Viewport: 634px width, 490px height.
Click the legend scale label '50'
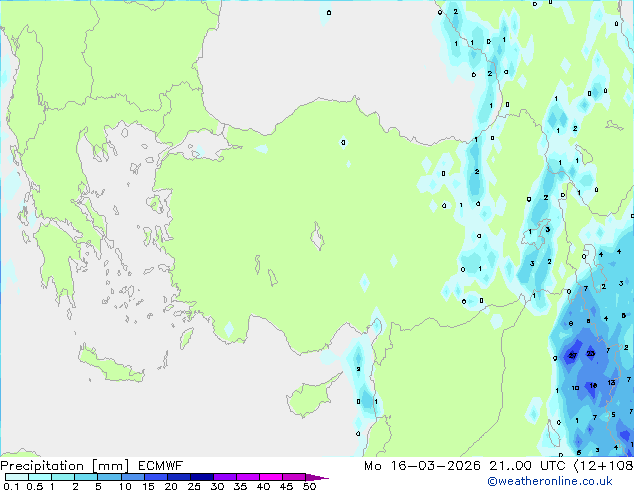click(309, 486)
